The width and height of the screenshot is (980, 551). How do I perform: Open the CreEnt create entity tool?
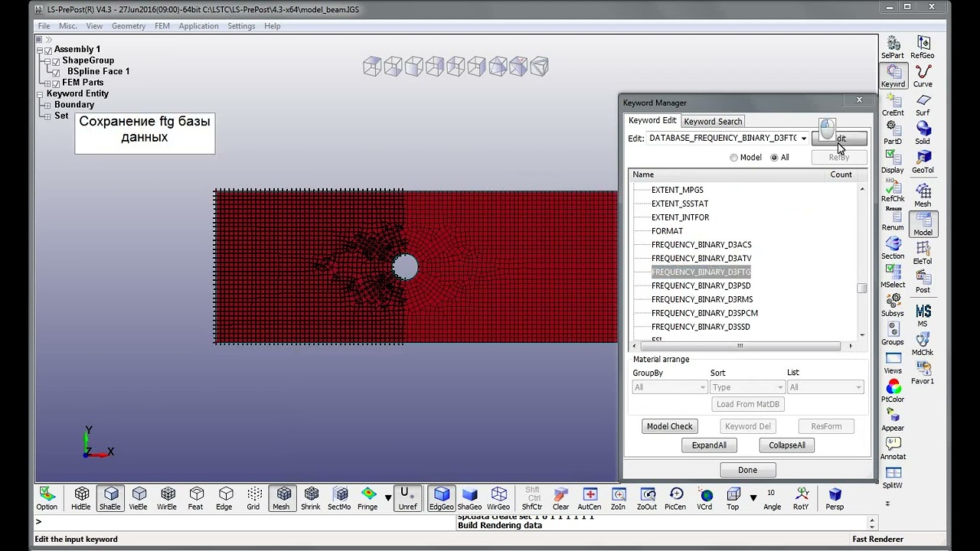pos(893,104)
